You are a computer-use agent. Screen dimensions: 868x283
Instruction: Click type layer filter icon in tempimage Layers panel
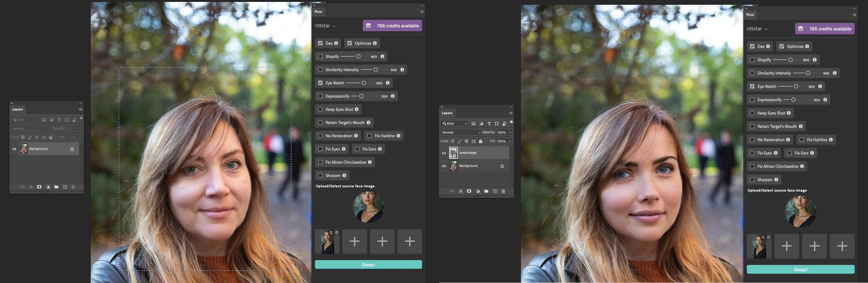tap(489, 124)
